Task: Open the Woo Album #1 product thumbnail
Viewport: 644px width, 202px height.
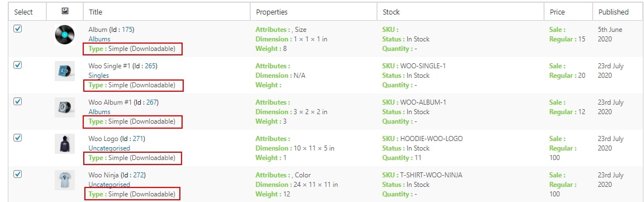Action: click(x=65, y=107)
